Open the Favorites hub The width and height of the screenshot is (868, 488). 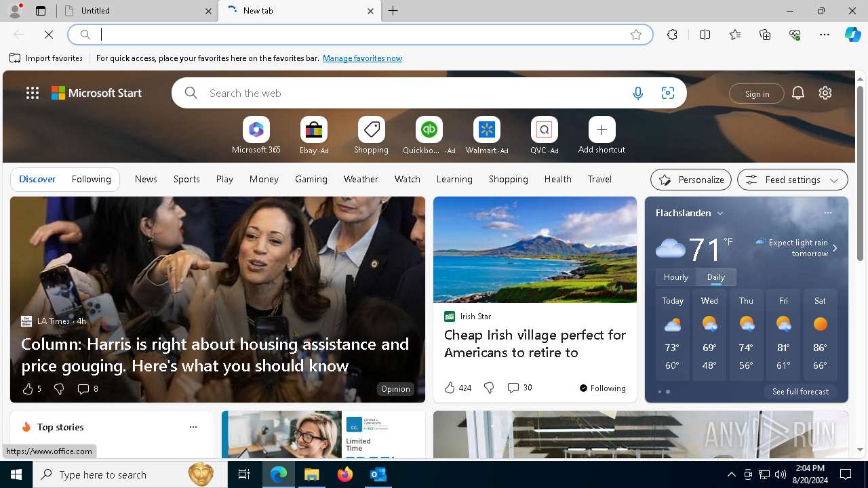735,35
